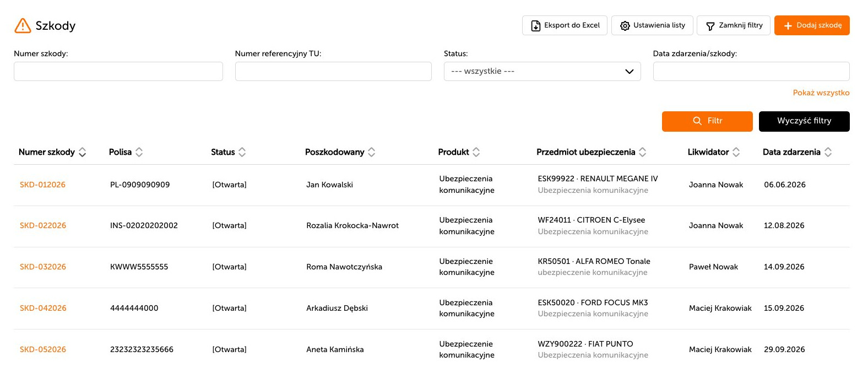Click Maciej Krakowiak in SKD-042026 row
Viewport: 868px width, 378px height.
coord(720,308)
